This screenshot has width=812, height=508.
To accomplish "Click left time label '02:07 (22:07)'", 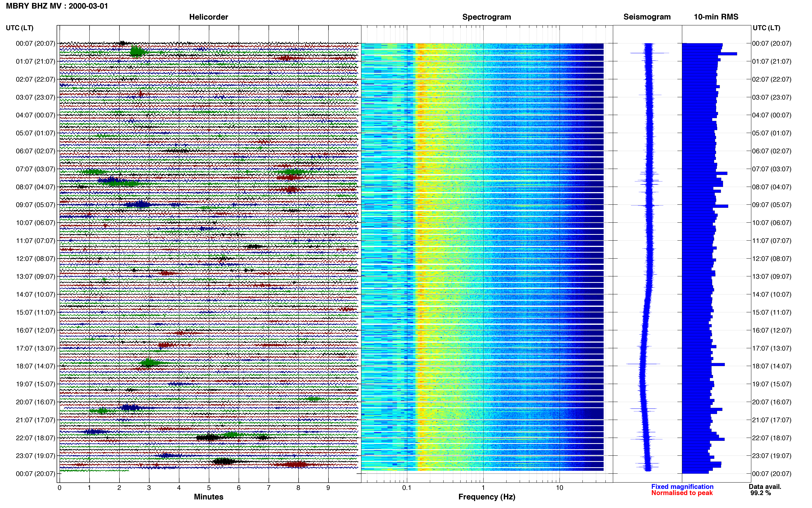I will [x=36, y=79].
